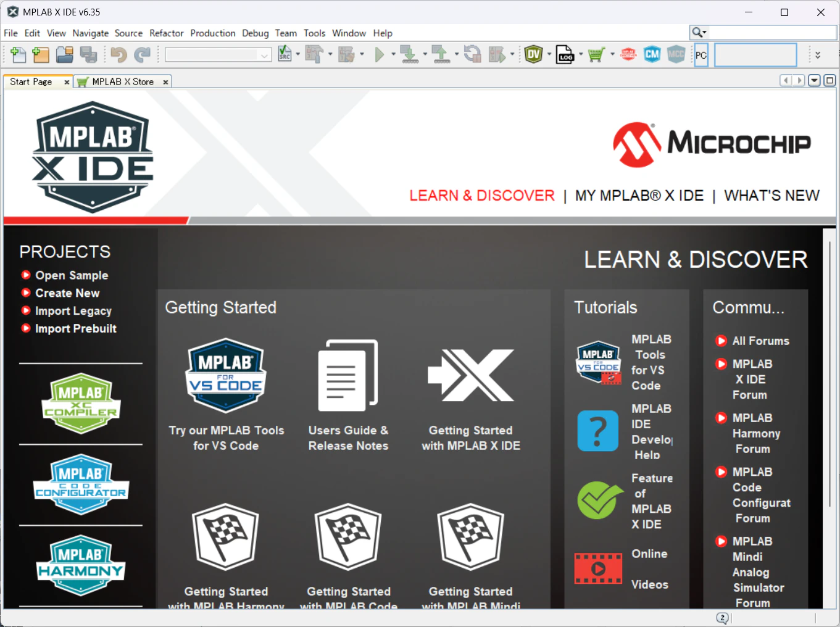The height and width of the screenshot is (627, 840).
Task: Expand the Read Device Memory dropdown arrow
Action: click(x=457, y=54)
